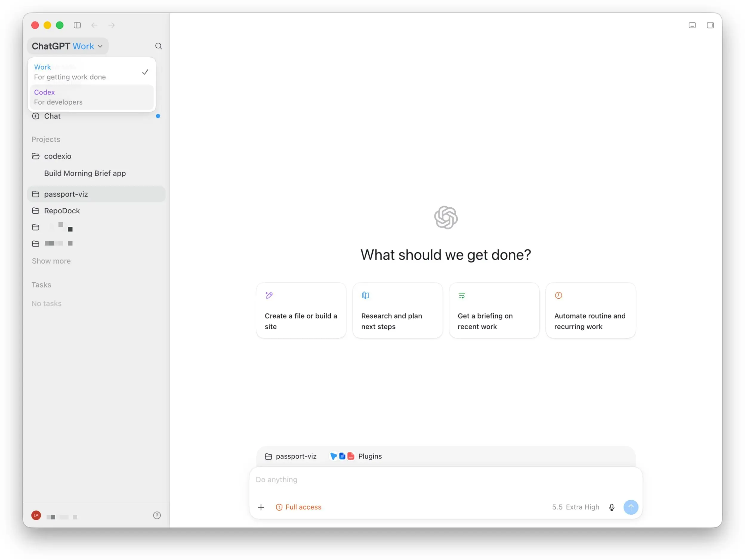Choose Create a file or build a site
745x560 pixels.
(x=301, y=310)
